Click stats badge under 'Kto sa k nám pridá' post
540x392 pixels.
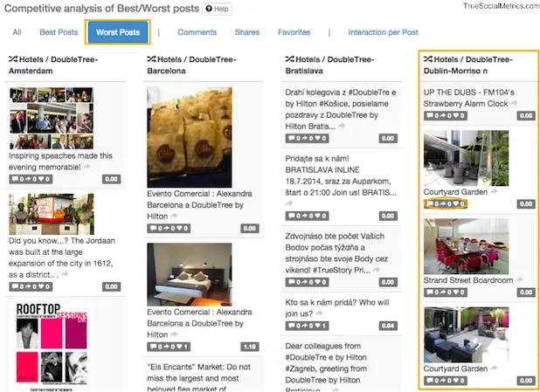click(307, 326)
